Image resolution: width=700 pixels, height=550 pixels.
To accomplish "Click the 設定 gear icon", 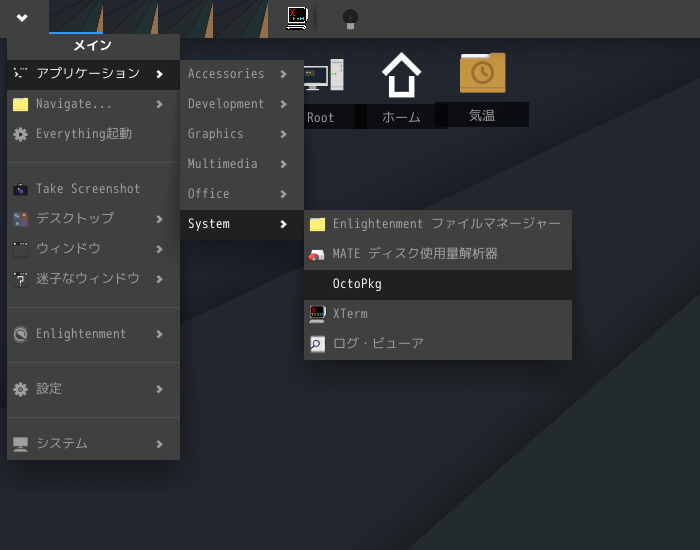I will pos(20,389).
